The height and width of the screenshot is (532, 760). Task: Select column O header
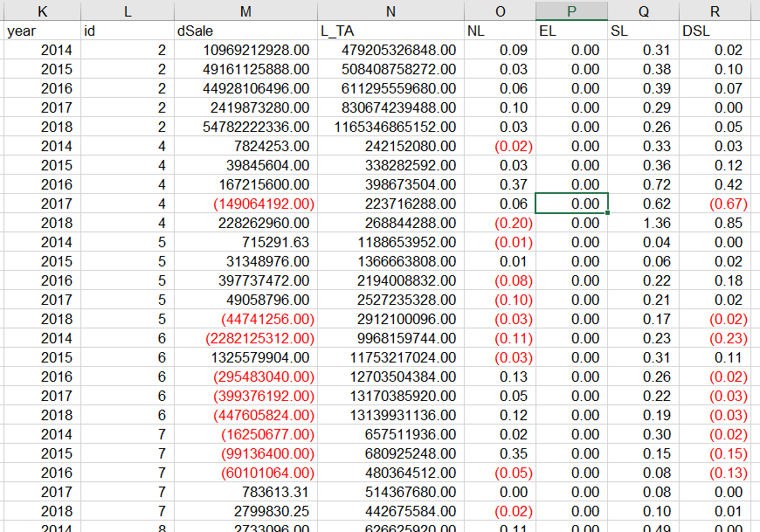pyautogui.click(x=501, y=10)
